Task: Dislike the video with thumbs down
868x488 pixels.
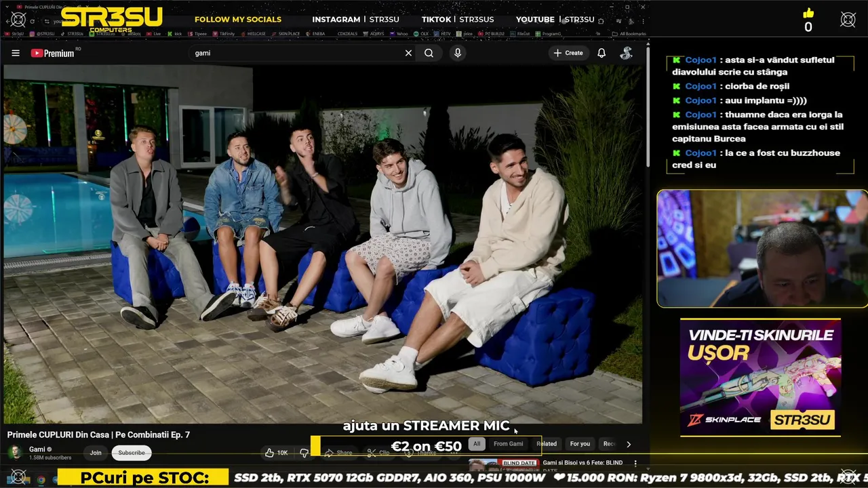Action: point(304,453)
